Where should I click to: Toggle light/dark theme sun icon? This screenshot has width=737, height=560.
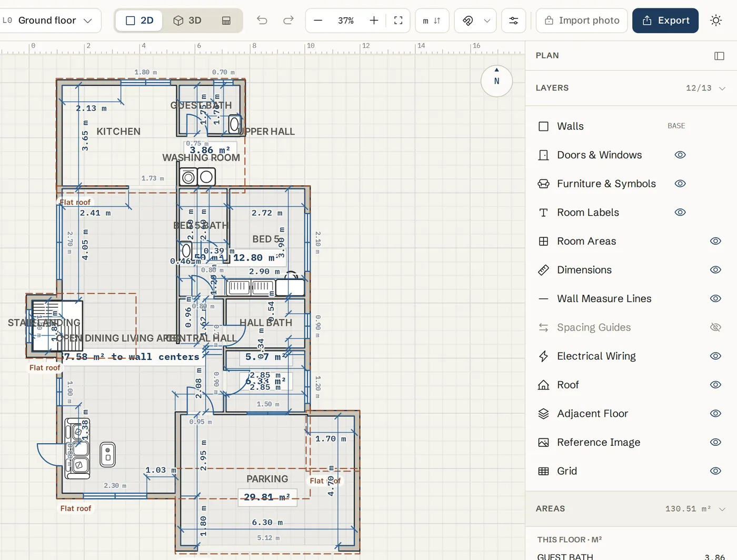coord(716,21)
